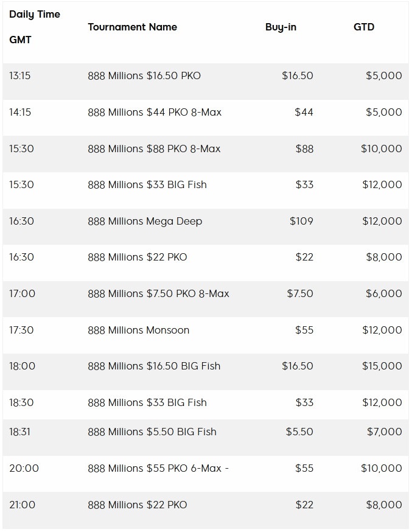Click the 21:00 start time cell
412x532 pixels.
[22, 505]
